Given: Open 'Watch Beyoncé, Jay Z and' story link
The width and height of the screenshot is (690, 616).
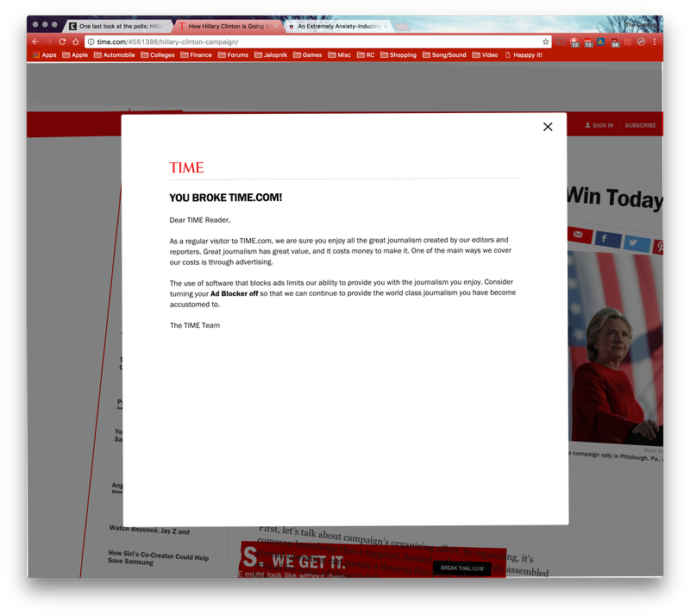Looking at the screenshot, I should pyautogui.click(x=149, y=530).
